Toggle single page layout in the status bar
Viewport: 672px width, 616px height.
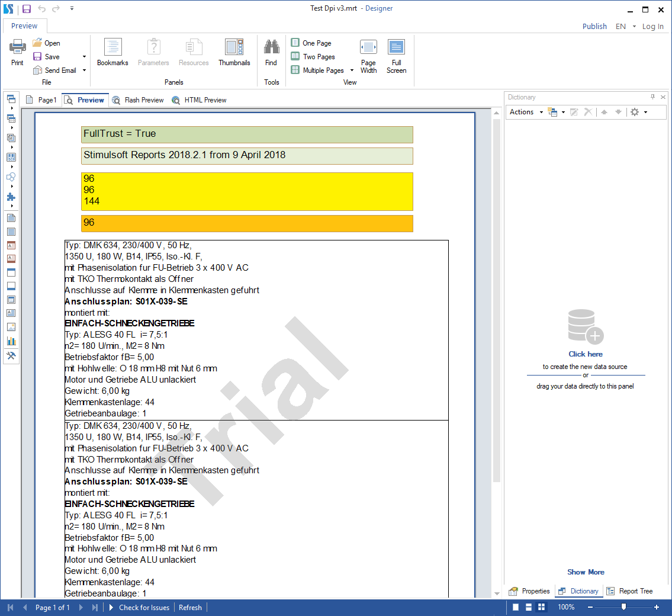click(x=516, y=607)
